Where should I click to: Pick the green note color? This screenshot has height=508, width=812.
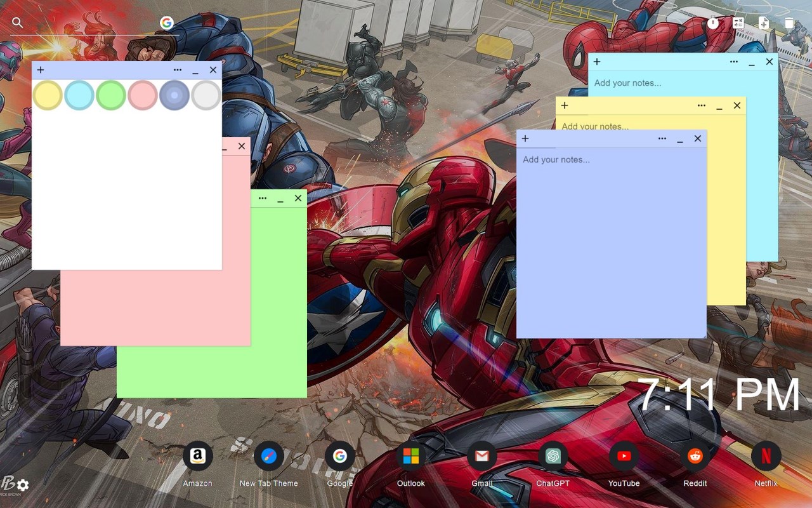point(111,95)
